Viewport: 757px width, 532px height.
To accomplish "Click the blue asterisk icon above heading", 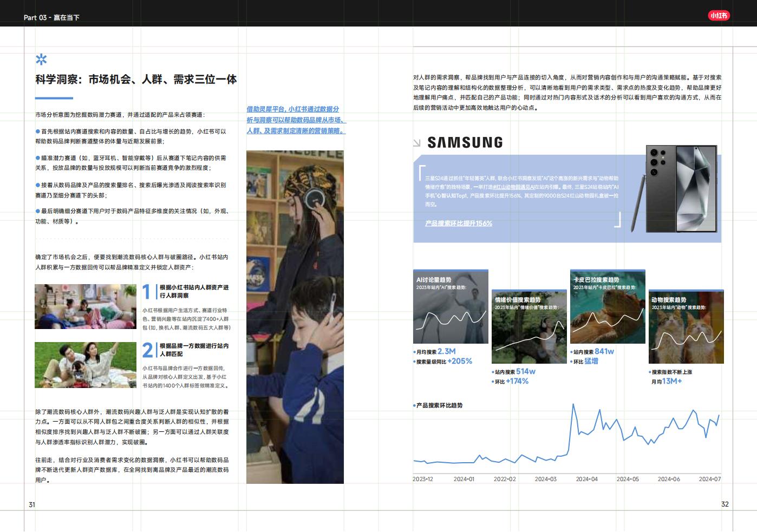I will pos(41,60).
